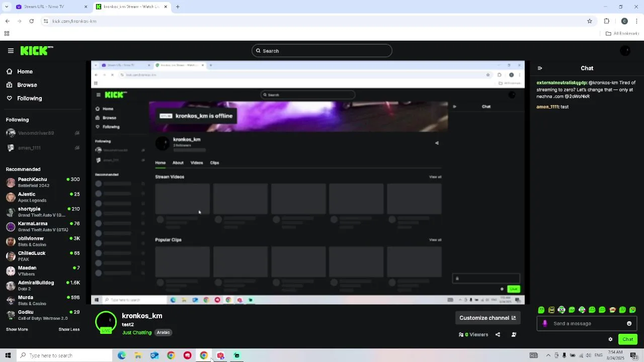The height and width of the screenshot is (362, 644).
Task: Open the 0 Viewers list
Action: pos(473,334)
